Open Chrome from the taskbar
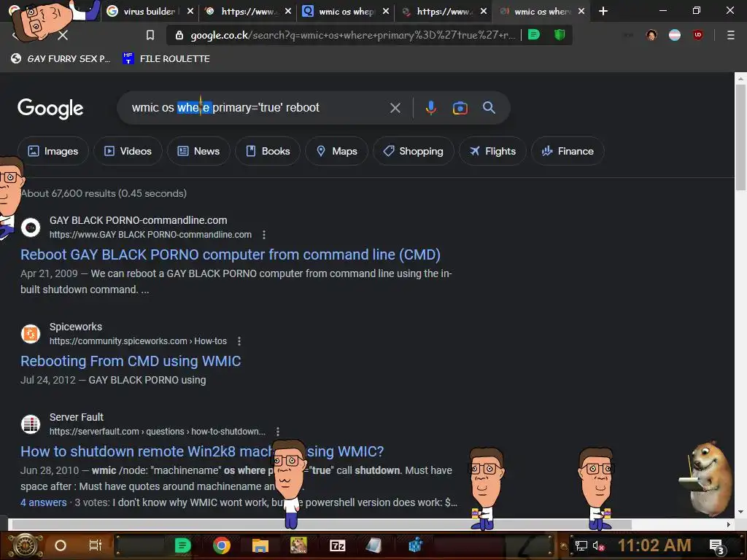 tap(222, 545)
